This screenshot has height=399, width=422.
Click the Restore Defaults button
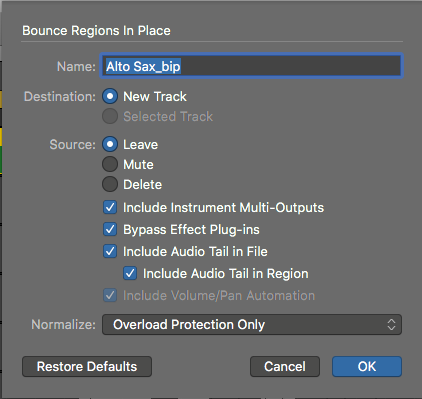point(87,366)
